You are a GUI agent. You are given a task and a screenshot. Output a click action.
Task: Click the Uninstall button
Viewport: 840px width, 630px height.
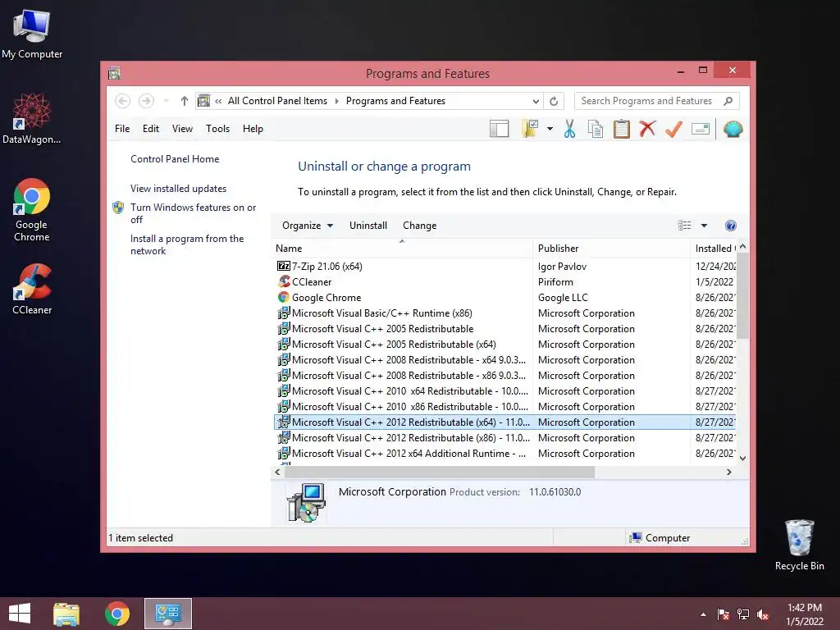pos(368,226)
